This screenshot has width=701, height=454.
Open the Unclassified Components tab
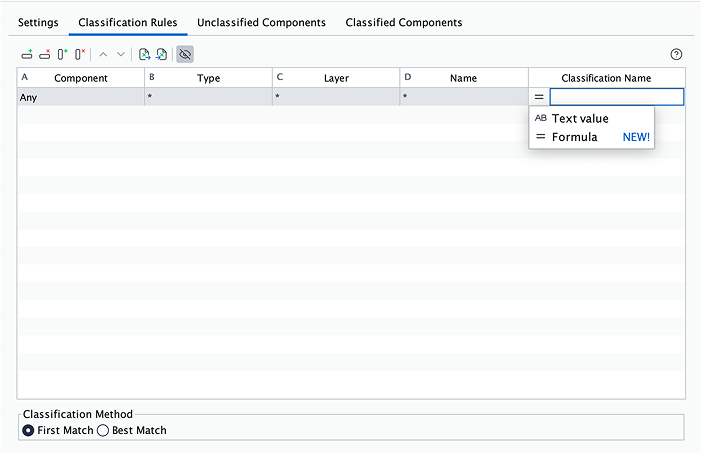click(x=261, y=22)
